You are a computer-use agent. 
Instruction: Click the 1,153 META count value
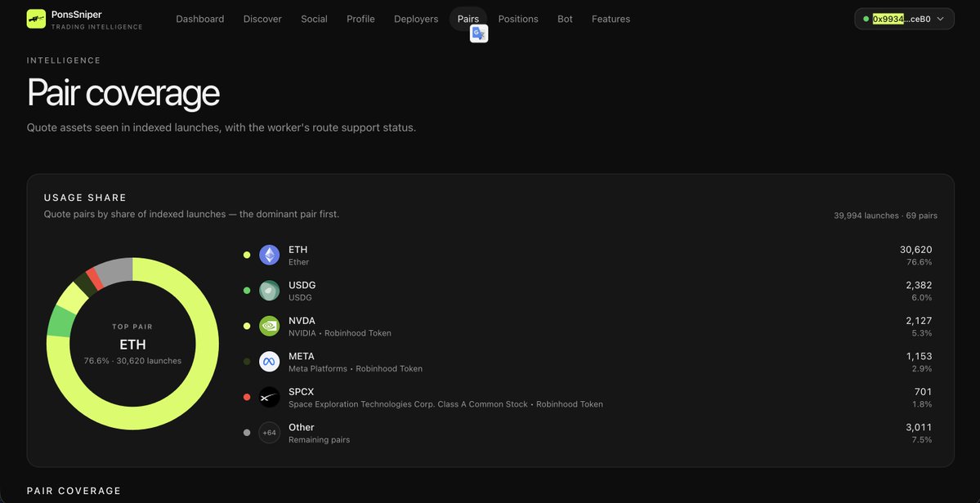(x=919, y=356)
